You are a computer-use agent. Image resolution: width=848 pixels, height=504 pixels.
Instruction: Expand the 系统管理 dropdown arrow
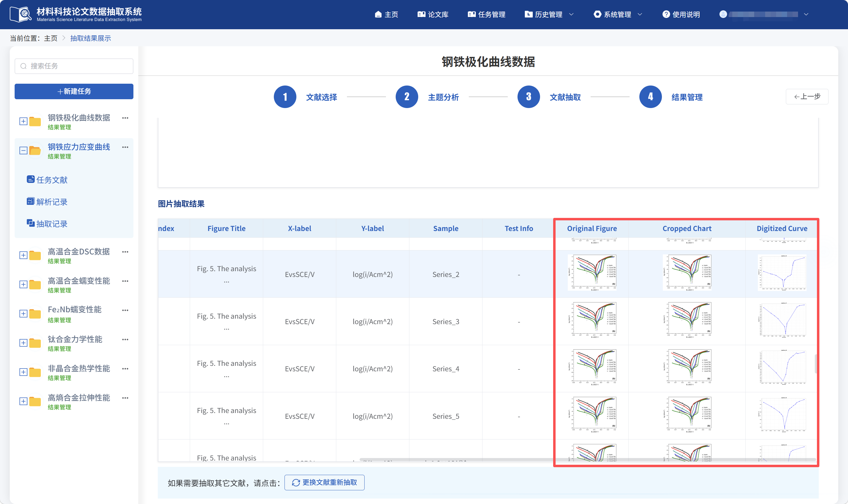point(640,14)
